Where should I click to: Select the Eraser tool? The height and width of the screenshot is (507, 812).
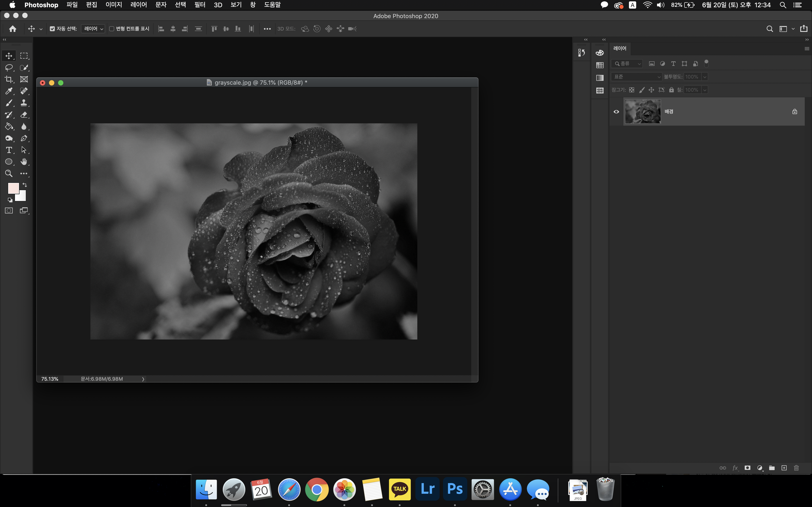pos(24,115)
